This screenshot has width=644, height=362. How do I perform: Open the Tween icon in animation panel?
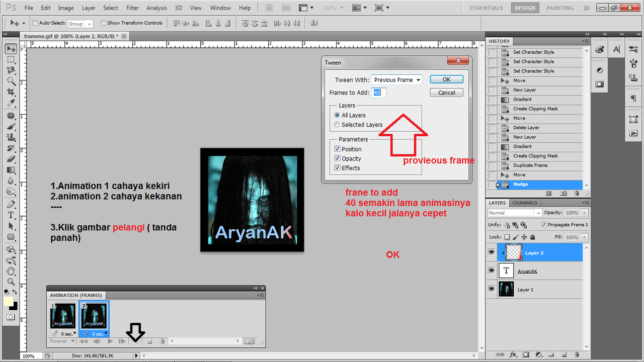(135, 341)
